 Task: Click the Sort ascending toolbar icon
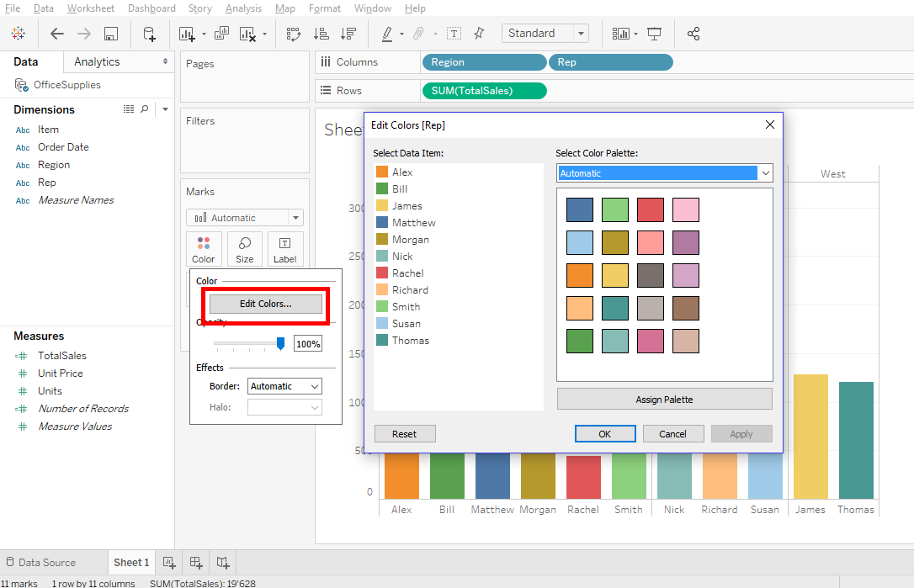321,34
